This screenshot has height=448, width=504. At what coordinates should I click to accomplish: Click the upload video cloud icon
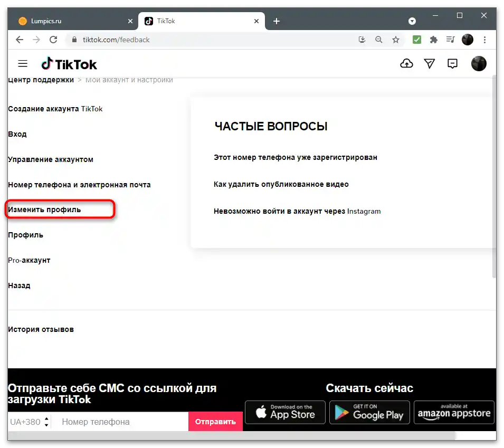click(x=406, y=64)
